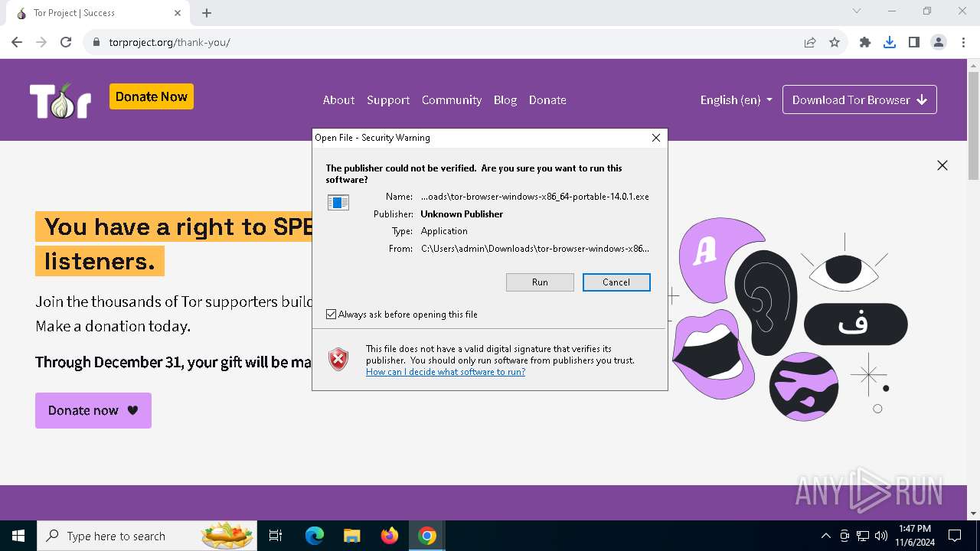
Task: Click Cancel in the security warning
Action: [x=616, y=282]
